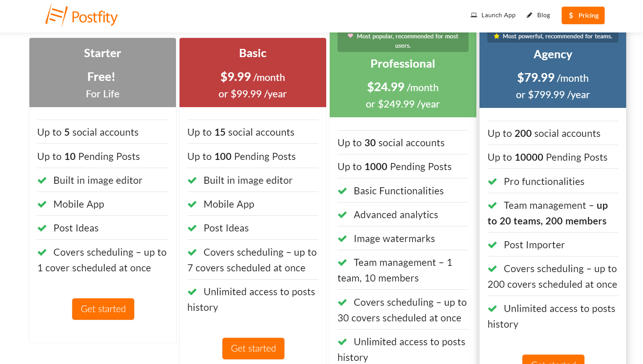Click the checkmark beside Advanced analytics
This screenshot has width=643, height=364.
coord(343,215)
